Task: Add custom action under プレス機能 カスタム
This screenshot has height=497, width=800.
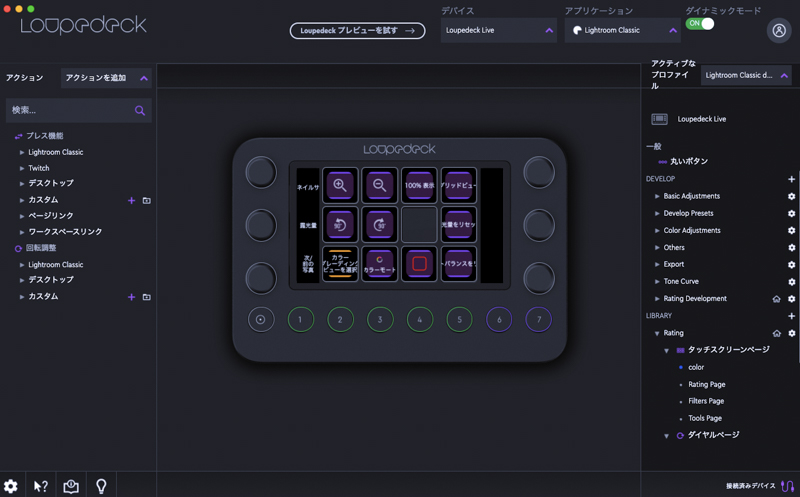Action: pos(131,201)
